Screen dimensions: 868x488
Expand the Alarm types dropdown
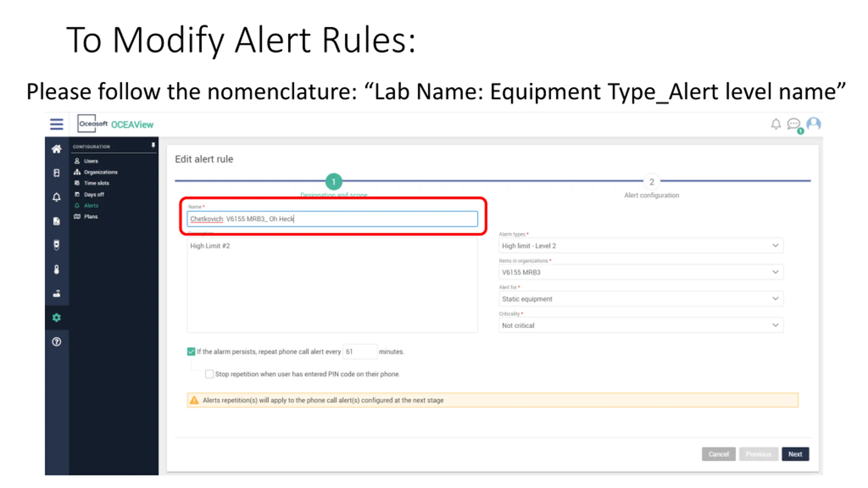coord(641,246)
